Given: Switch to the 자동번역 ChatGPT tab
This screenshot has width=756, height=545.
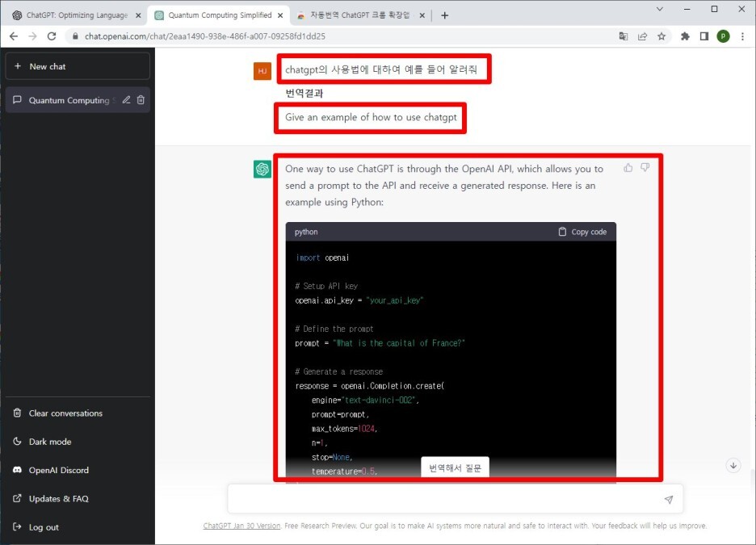Looking at the screenshot, I should pyautogui.click(x=359, y=15).
